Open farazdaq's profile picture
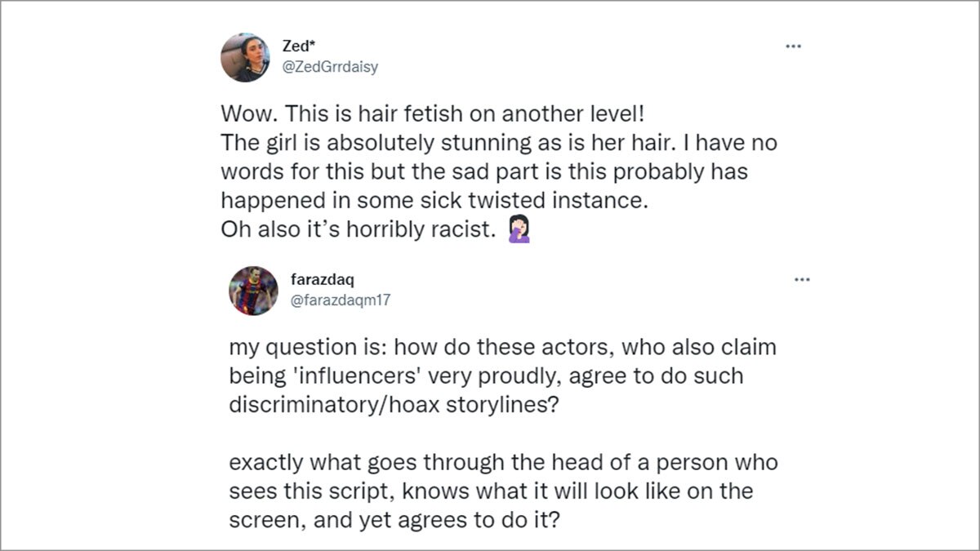Screen dimensions: 980x551 [x=253, y=290]
